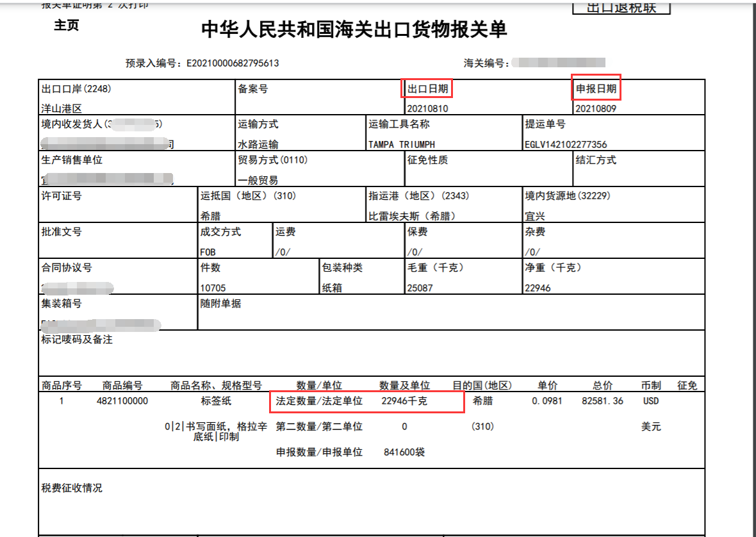The width and height of the screenshot is (756, 537).
Task: Click the 合同协议号 label
Action: (x=67, y=267)
